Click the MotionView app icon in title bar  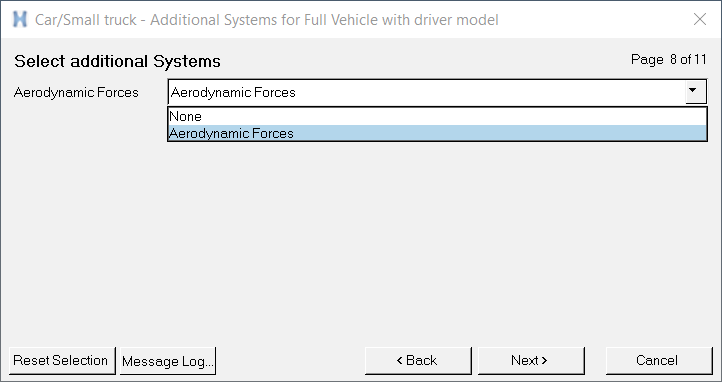click(x=20, y=19)
